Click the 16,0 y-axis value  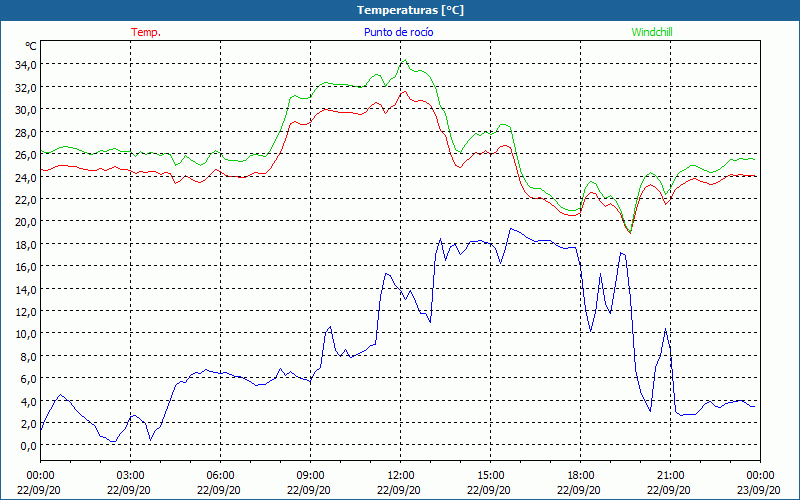[26, 267]
